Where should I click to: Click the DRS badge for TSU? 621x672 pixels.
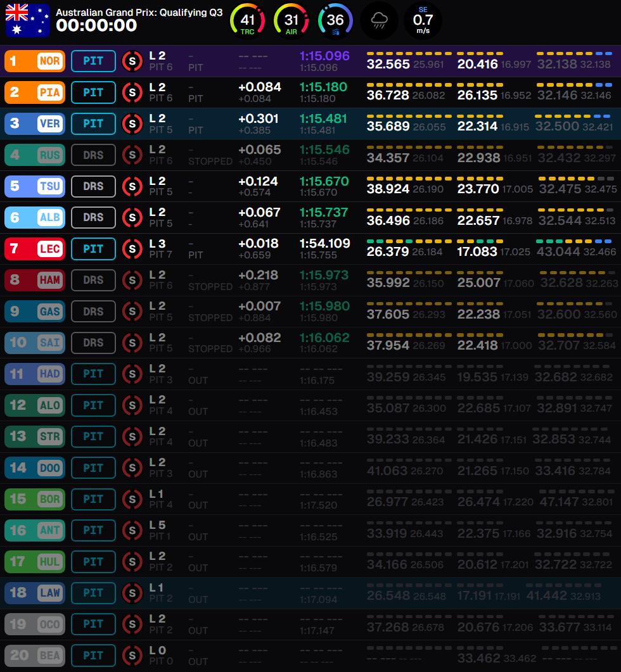93,186
